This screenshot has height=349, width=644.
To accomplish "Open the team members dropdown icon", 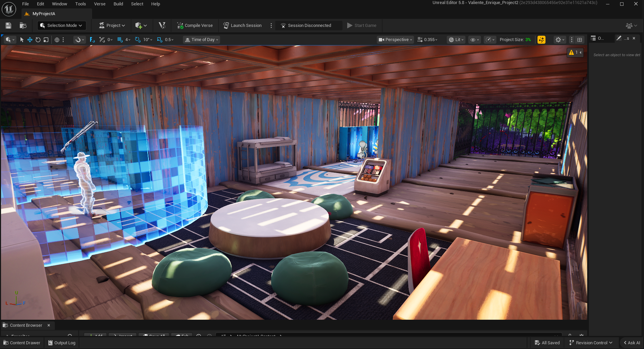I will tap(631, 26).
